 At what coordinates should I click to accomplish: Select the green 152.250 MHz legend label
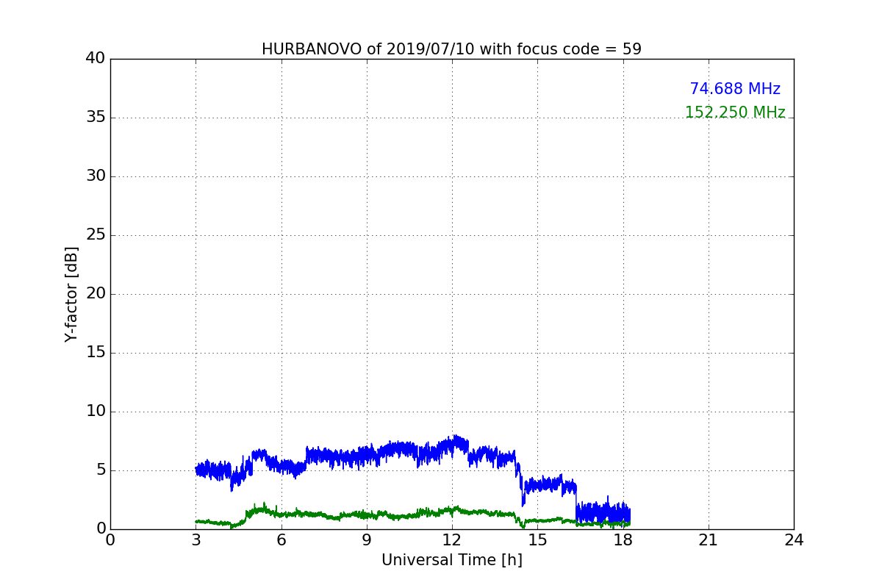[x=735, y=112]
